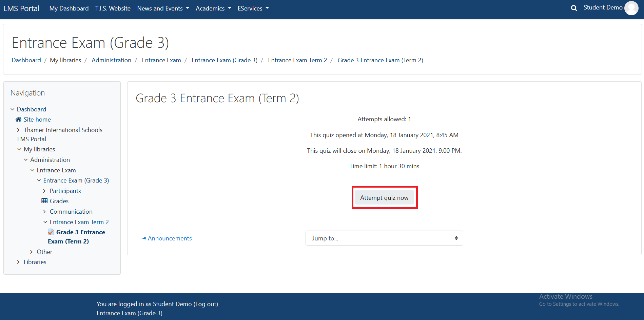
Task: Open the Academics dropdown menu
Action: coord(213,8)
